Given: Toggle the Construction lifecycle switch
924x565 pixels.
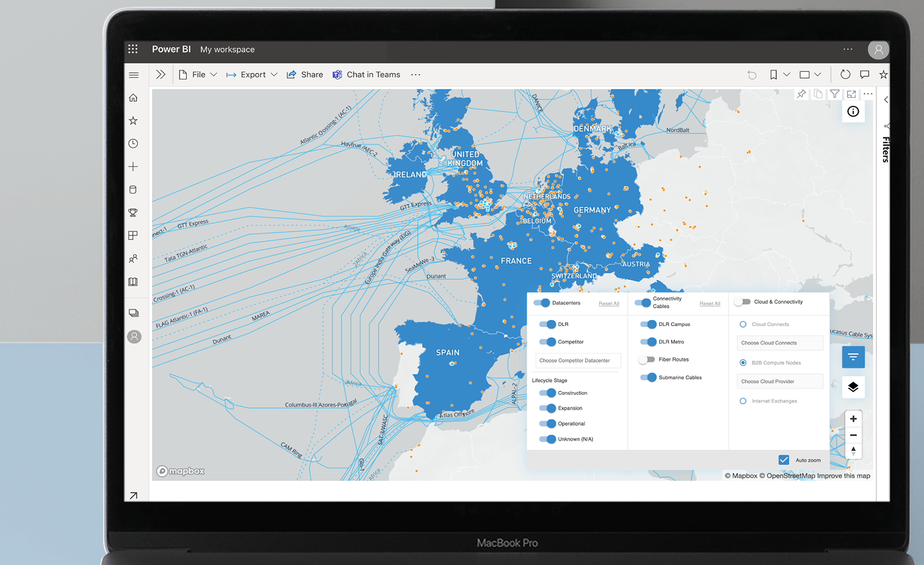Looking at the screenshot, I should (x=548, y=393).
